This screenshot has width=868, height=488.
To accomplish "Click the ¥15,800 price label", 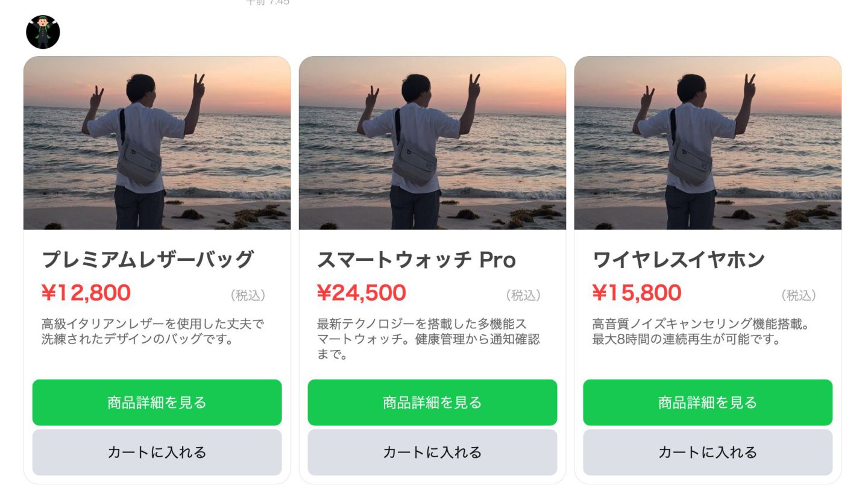I will (637, 293).
